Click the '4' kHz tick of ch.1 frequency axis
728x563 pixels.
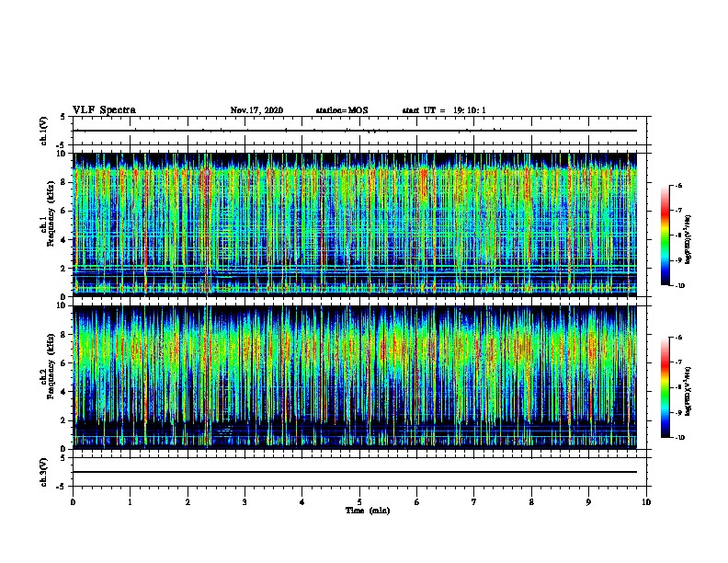pyautogui.click(x=63, y=240)
